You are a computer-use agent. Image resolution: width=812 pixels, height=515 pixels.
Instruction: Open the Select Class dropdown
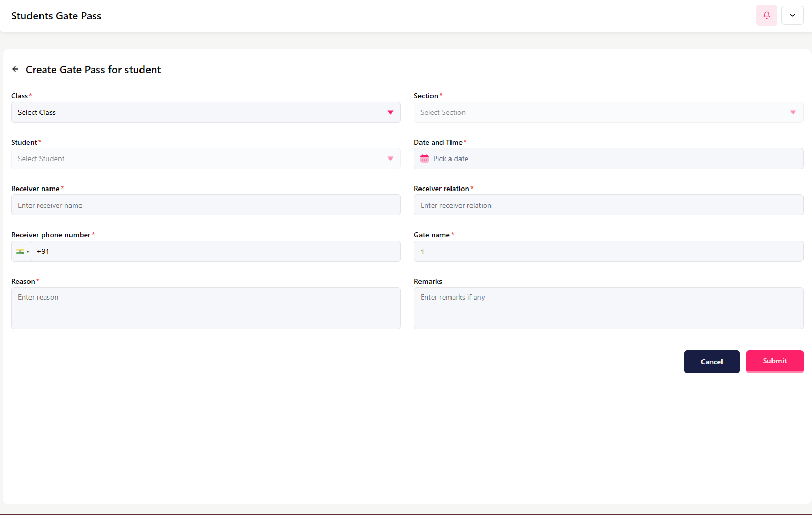[x=200, y=112]
